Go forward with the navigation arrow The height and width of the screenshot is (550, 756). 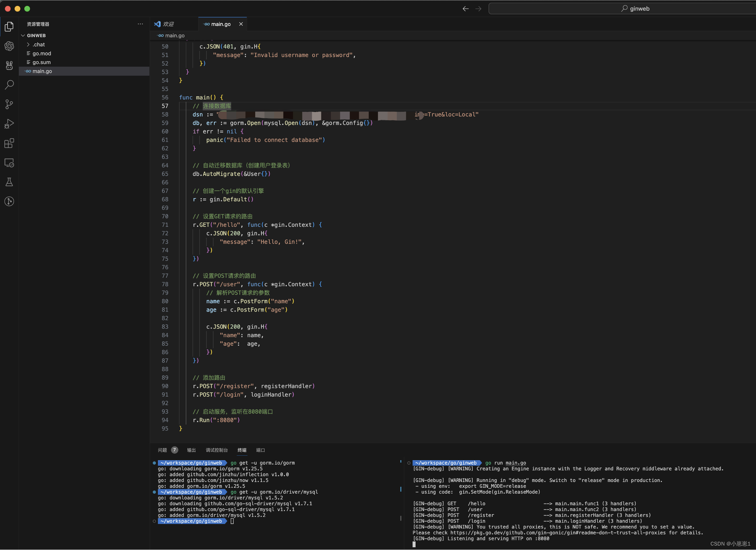pyautogui.click(x=478, y=9)
